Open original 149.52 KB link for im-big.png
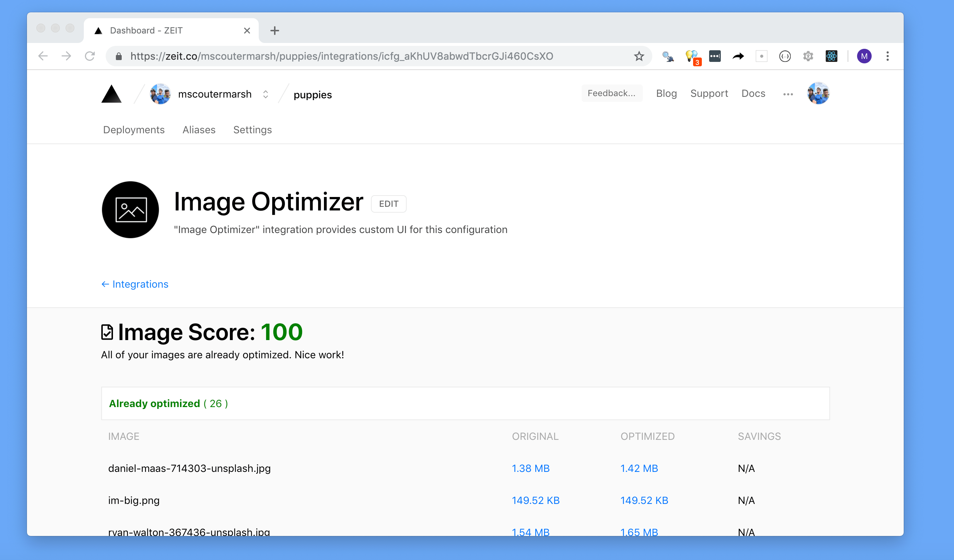The image size is (954, 560). click(536, 501)
